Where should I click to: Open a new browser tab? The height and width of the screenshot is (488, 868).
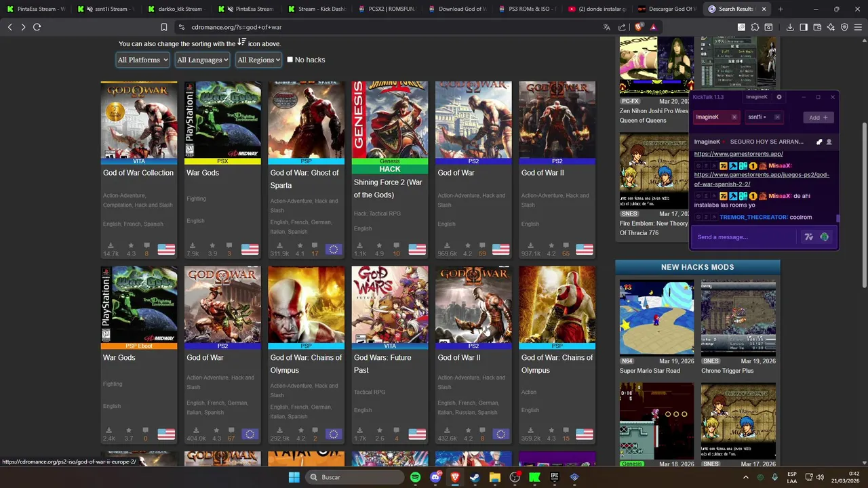tap(781, 9)
